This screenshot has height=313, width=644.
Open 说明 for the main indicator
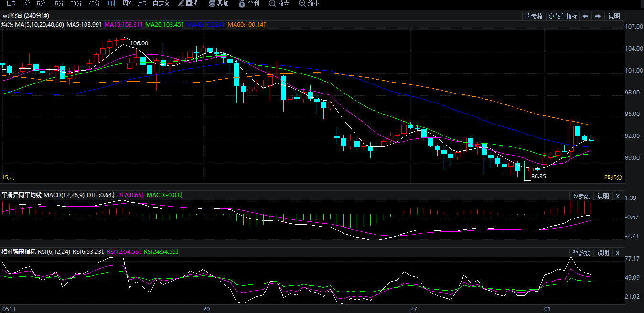click(x=614, y=16)
